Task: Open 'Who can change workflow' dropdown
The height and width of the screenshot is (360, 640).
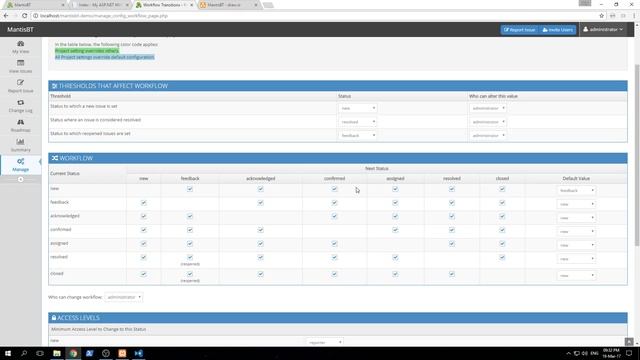Action: 124,297
